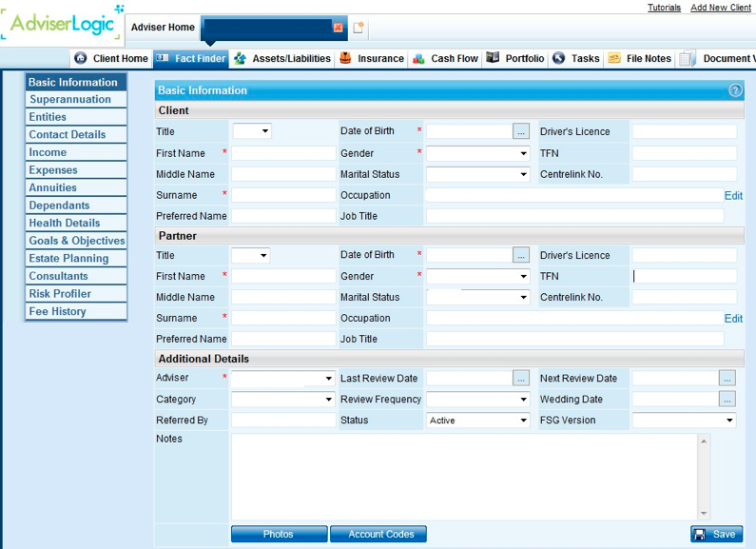Image resolution: width=756 pixels, height=549 pixels.
Task: Open the Status dropdown showing Active
Action: coord(477,421)
